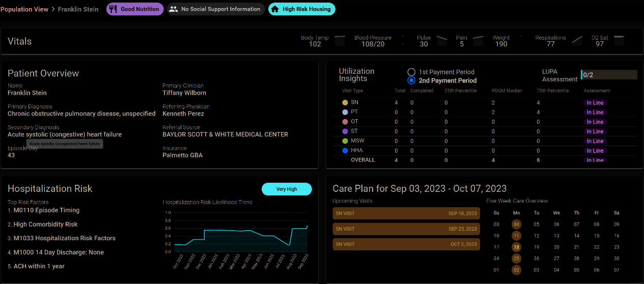Click the yellow SN visit type dot
644x284 pixels.
pos(345,103)
